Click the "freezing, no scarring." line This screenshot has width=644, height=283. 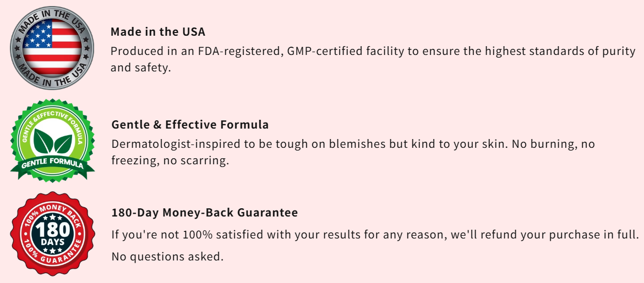(x=170, y=161)
